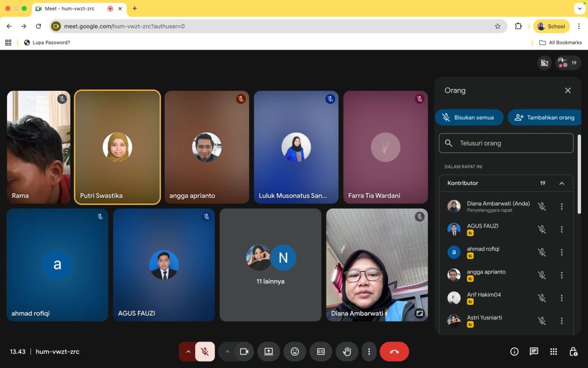Open meeting details info icon
The height and width of the screenshot is (368, 588).
tap(514, 351)
